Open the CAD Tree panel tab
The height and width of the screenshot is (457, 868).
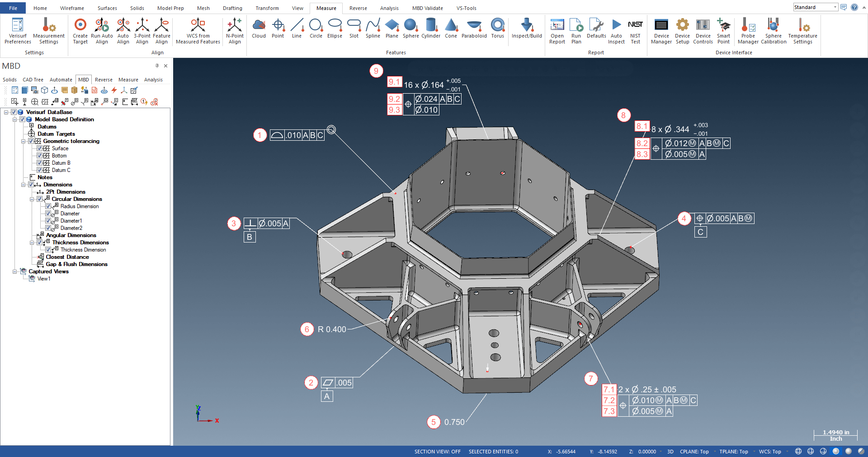[x=33, y=80]
